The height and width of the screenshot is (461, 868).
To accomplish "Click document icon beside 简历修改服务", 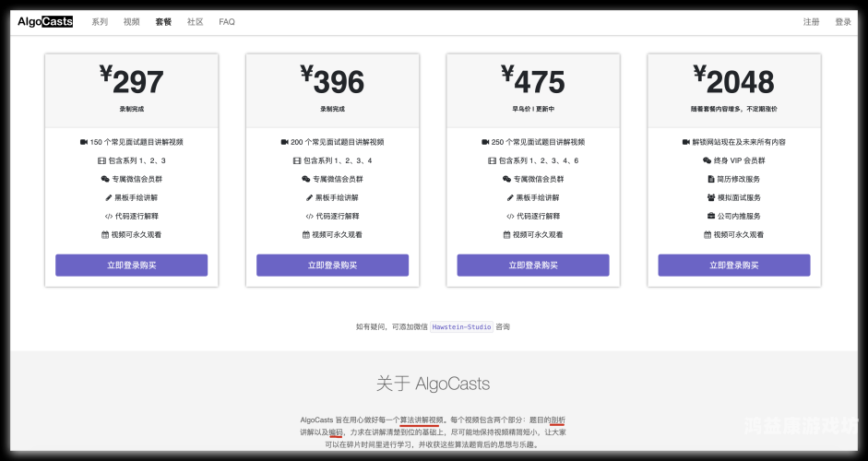I will 711,179.
